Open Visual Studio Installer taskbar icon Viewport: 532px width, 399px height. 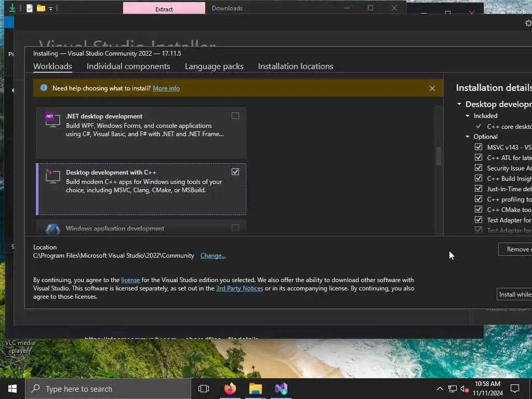281,389
